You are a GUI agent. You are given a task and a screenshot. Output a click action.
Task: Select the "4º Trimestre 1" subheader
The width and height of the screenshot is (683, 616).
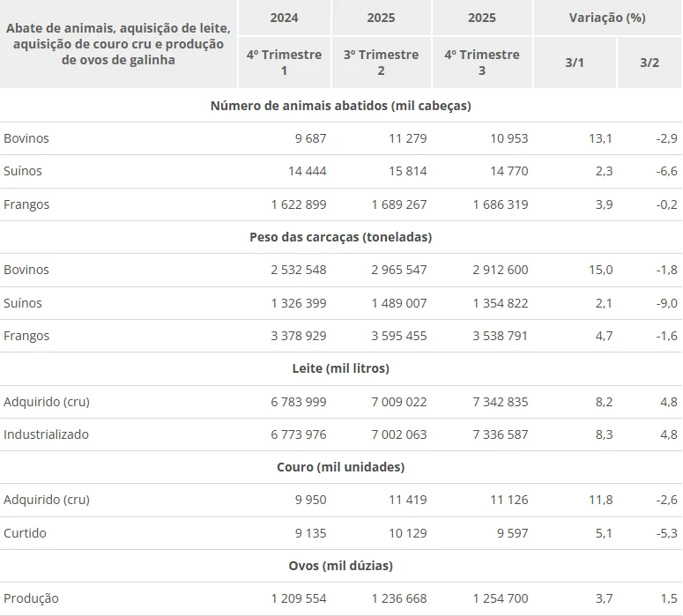click(284, 63)
